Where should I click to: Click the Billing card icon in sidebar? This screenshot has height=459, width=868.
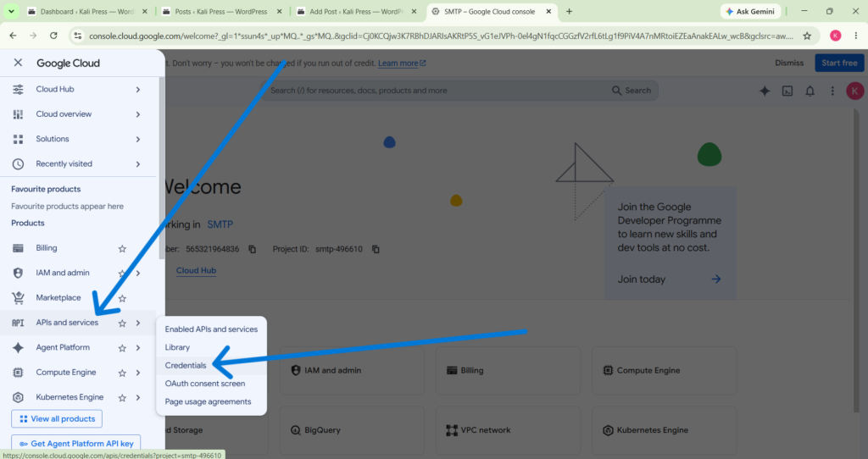[x=18, y=248]
